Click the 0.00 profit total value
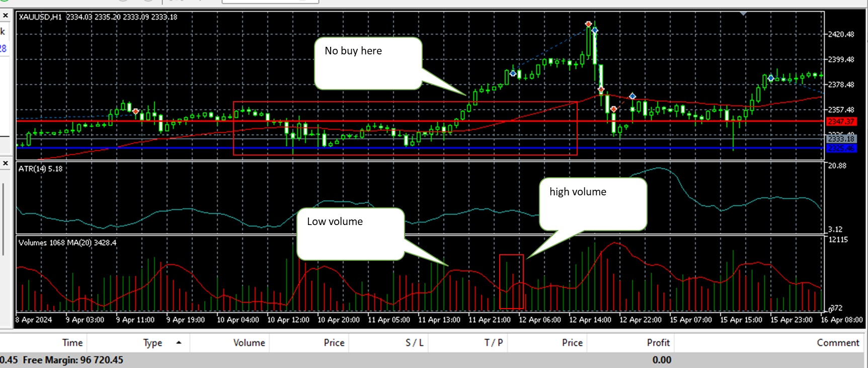868x368 pixels. 662,360
